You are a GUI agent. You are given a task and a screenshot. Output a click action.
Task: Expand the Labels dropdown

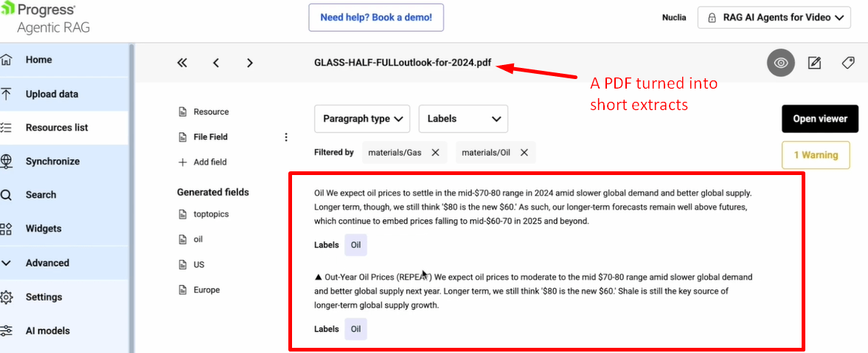click(463, 118)
